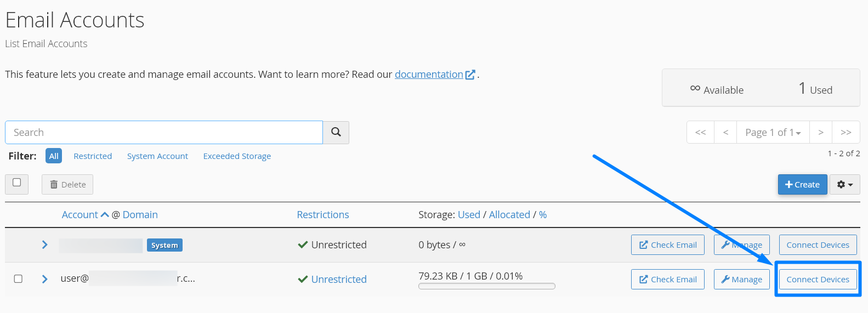Tick the checkbox for the user@ account row
The width and height of the screenshot is (868, 313).
point(18,279)
